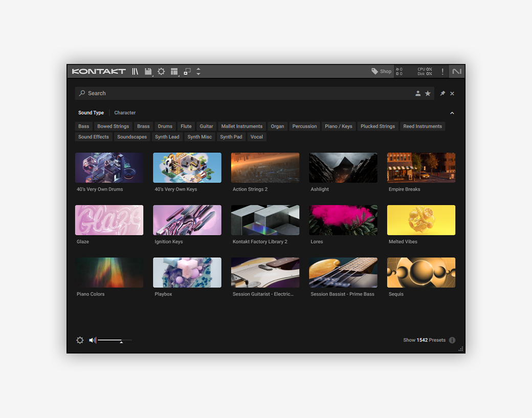532x418 pixels.
Task: Open the Playbox library
Action: pyautogui.click(x=187, y=273)
